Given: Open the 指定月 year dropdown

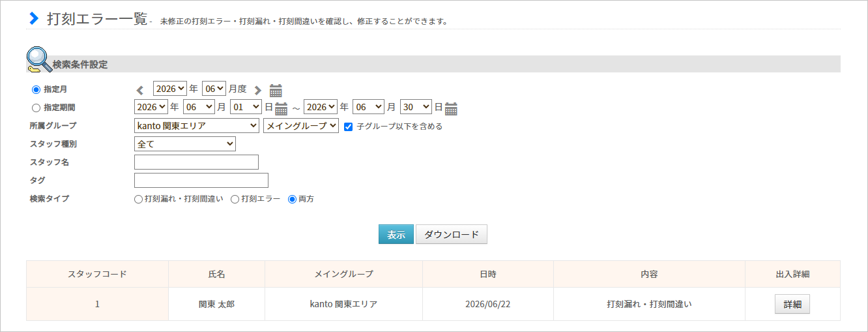Looking at the screenshot, I should [x=170, y=89].
